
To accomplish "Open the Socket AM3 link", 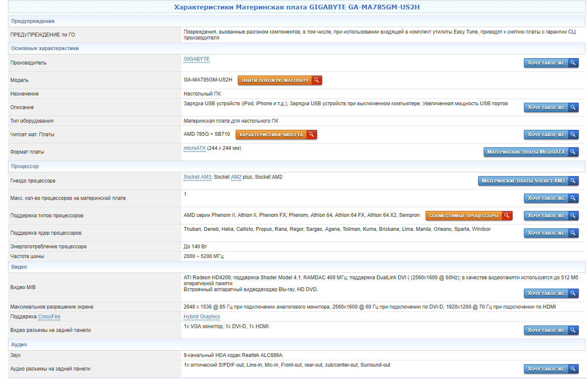I will point(197,177).
